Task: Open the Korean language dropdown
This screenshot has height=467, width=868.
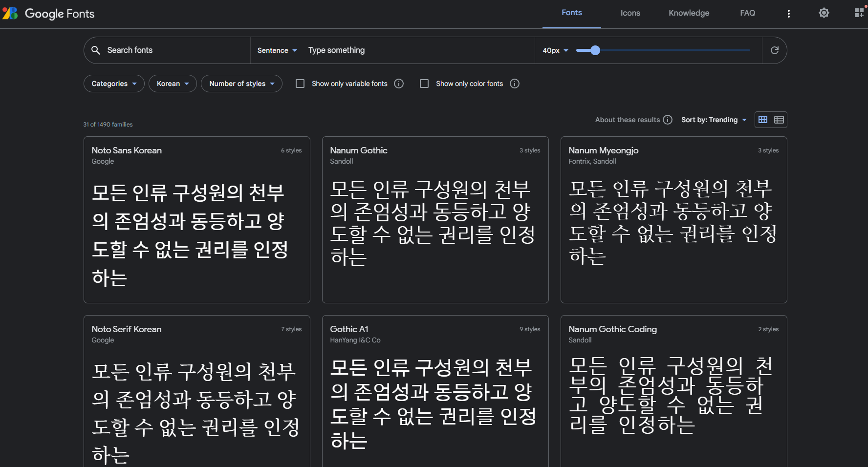Action: coord(173,84)
